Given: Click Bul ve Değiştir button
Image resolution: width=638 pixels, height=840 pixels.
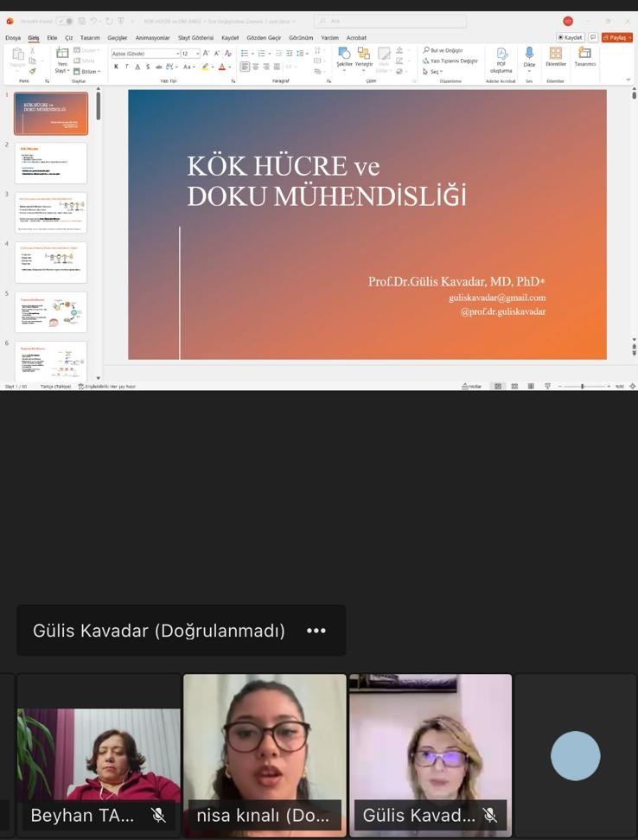Looking at the screenshot, I should [x=443, y=51].
